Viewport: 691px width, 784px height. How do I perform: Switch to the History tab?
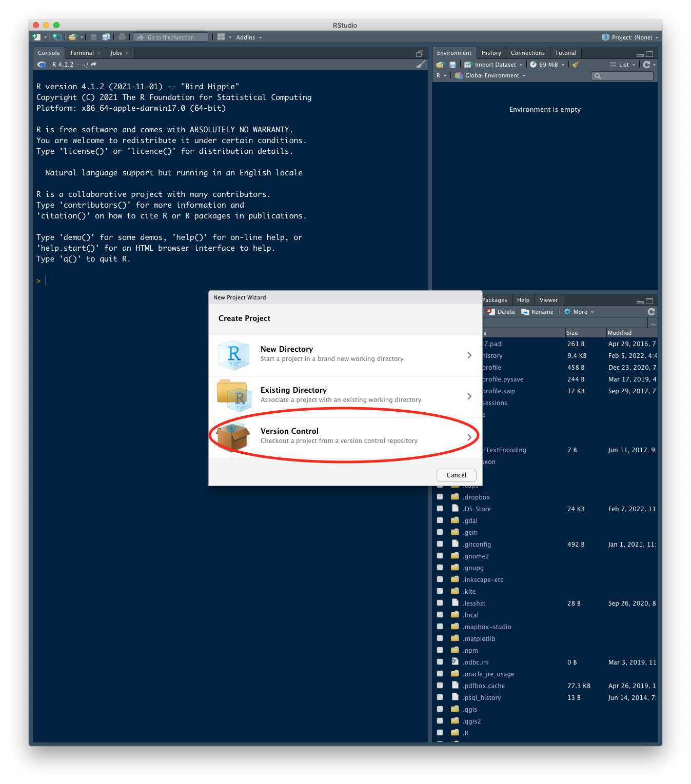coord(491,53)
